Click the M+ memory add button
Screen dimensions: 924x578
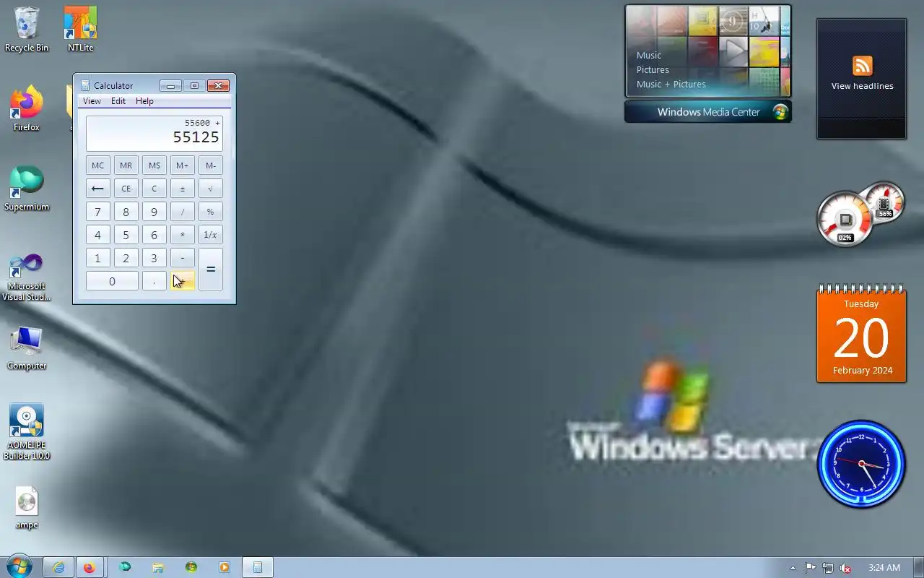pos(182,165)
